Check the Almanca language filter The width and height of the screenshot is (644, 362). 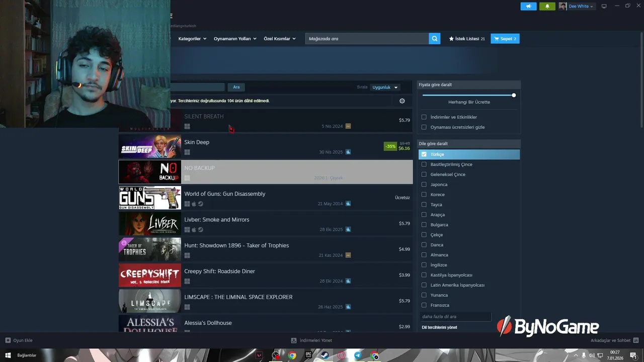[424, 255]
